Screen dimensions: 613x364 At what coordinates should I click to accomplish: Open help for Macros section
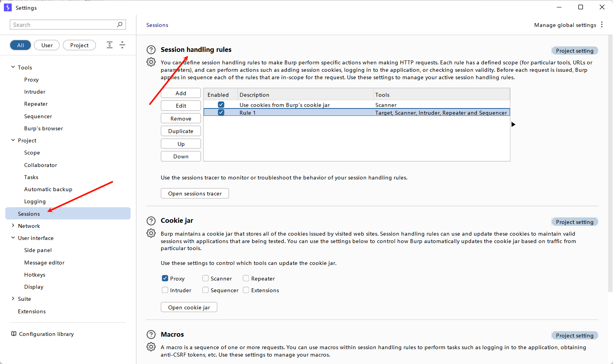point(151,335)
